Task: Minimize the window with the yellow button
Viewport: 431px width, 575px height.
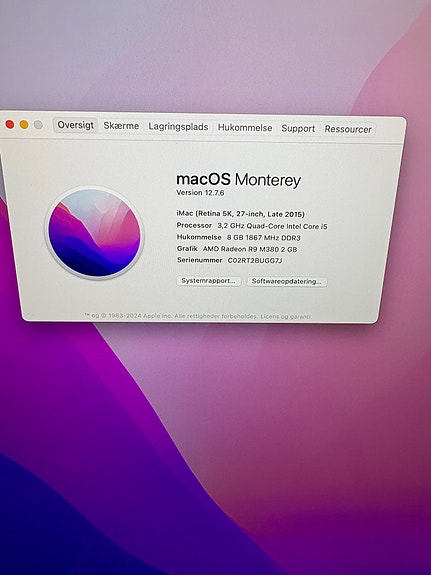Action: (x=24, y=125)
